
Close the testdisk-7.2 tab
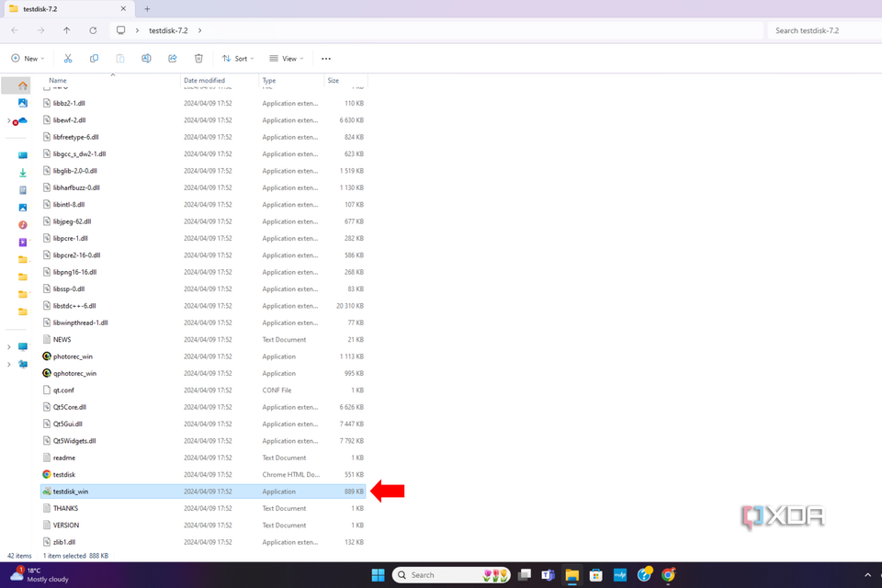pyautogui.click(x=123, y=9)
